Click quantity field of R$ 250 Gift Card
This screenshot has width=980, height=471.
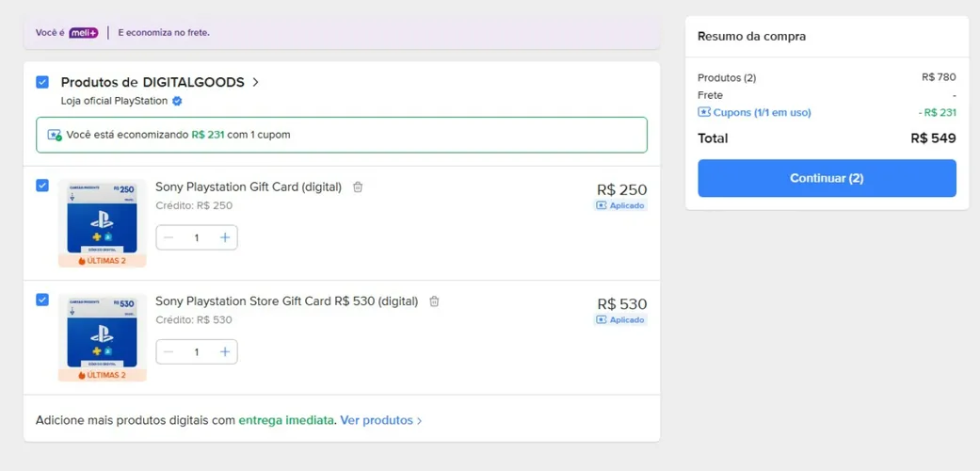pos(197,237)
